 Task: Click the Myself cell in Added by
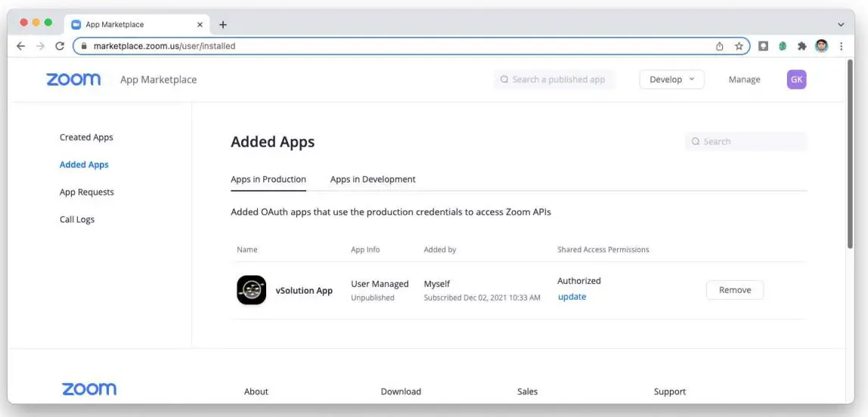[437, 284]
